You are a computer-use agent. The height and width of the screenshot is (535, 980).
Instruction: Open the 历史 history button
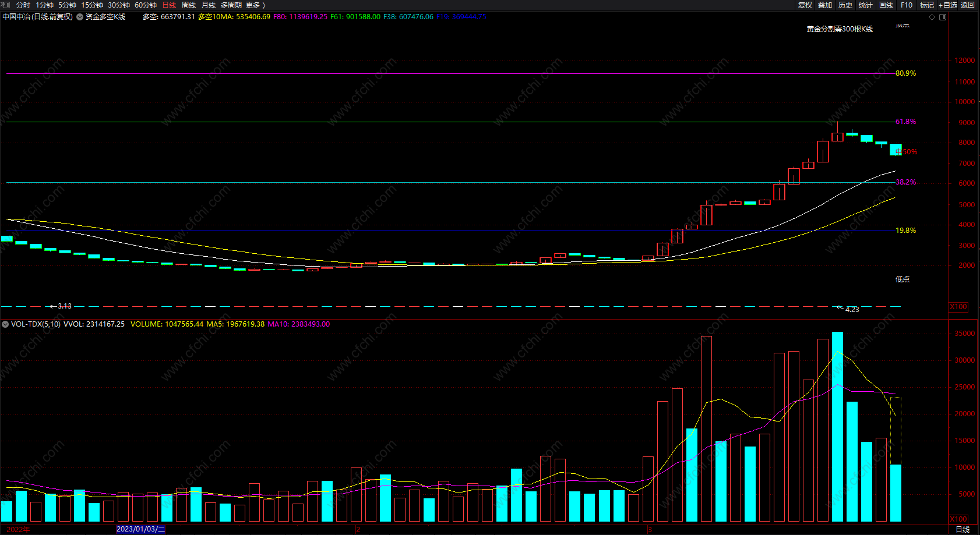tap(845, 5)
